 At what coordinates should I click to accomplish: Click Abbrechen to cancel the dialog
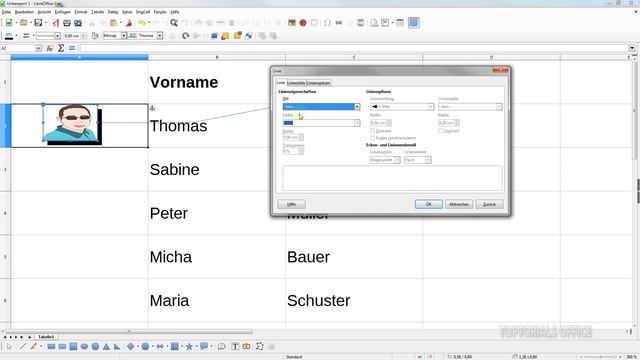click(x=459, y=204)
